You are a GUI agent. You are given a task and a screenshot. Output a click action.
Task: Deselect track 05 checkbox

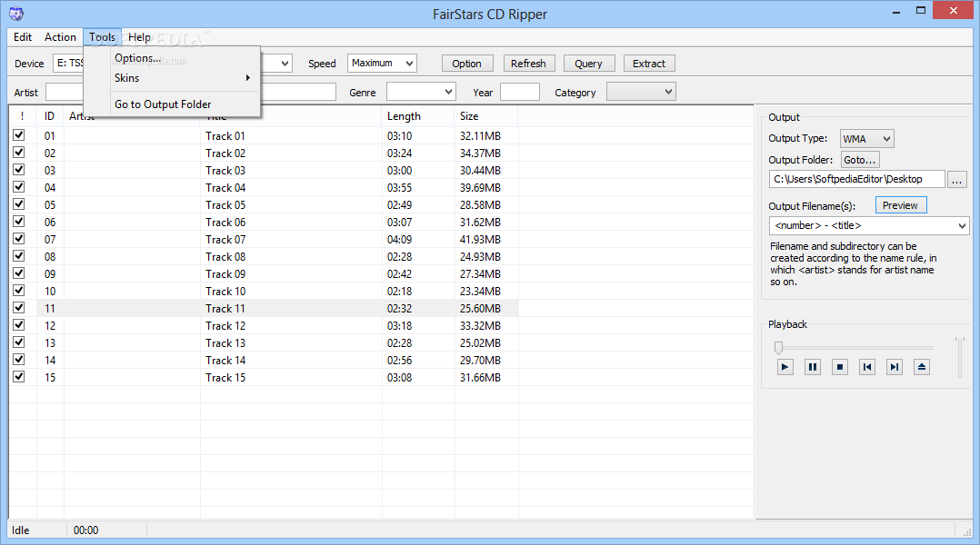tap(19, 204)
